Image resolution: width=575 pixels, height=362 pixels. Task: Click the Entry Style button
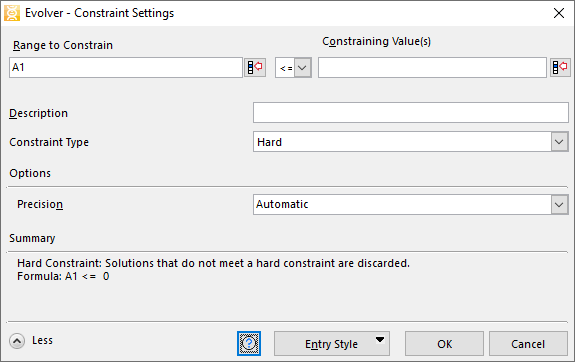[x=332, y=344]
